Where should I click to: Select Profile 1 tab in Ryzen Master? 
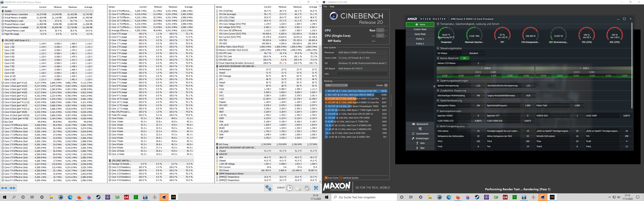(x=420, y=39)
